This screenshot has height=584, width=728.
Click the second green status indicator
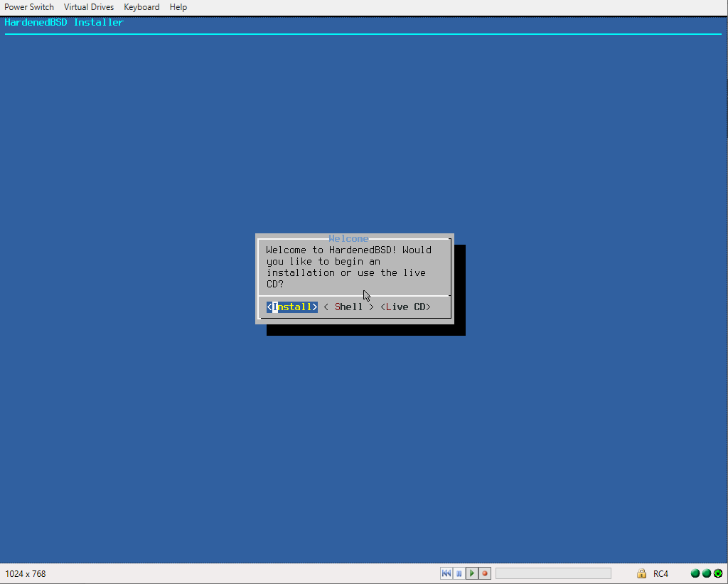coord(706,573)
